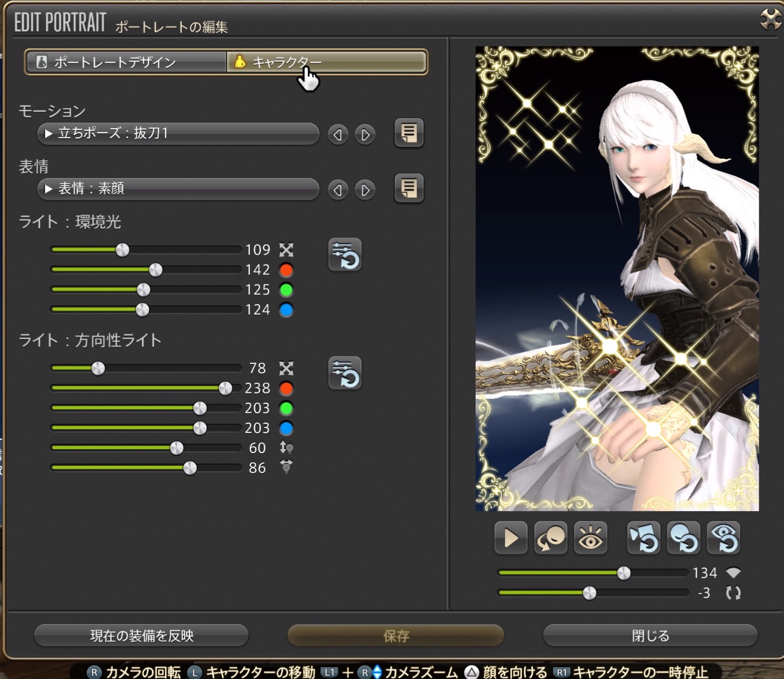
Task: Open the モーション dropdown 立ちポーズ:抜刀1
Action: (x=178, y=133)
